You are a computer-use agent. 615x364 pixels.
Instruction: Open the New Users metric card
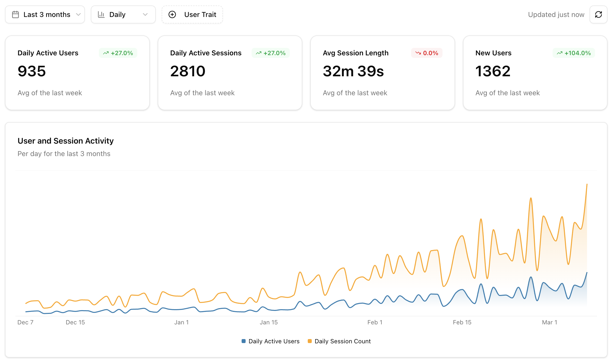(535, 73)
